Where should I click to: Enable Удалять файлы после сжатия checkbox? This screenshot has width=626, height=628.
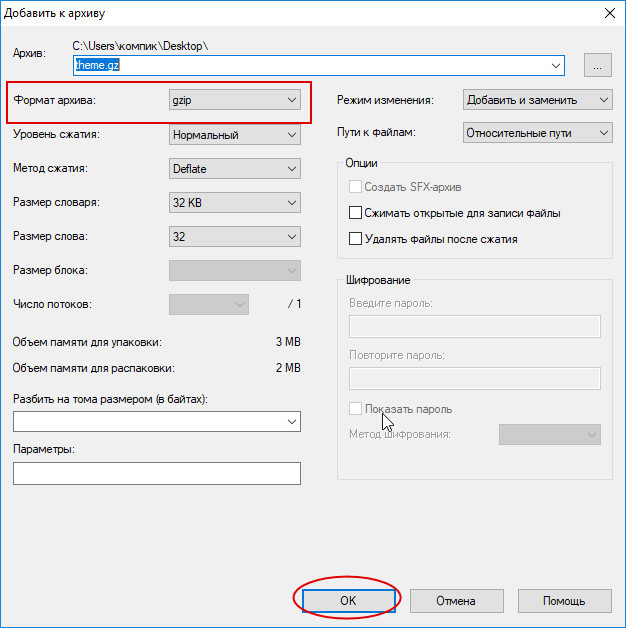pyautogui.click(x=355, y=239)
